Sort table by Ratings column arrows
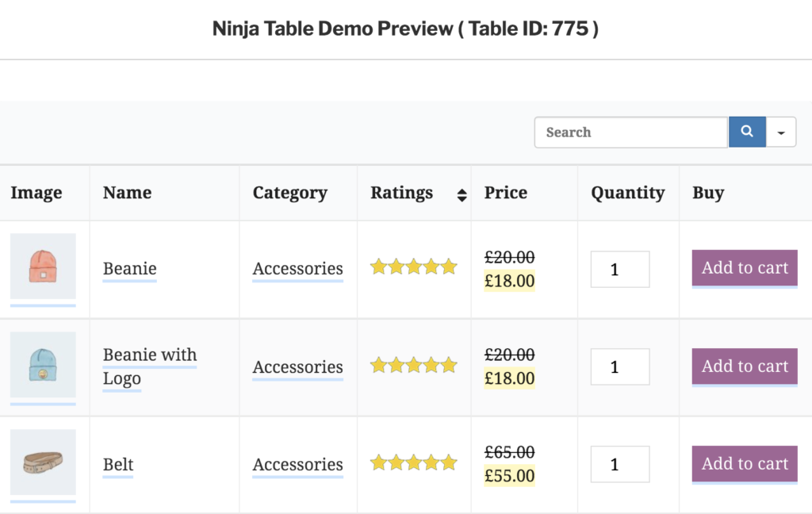This screenshot has height=514, width=812. pyautogui.click(x=462, y=194)
